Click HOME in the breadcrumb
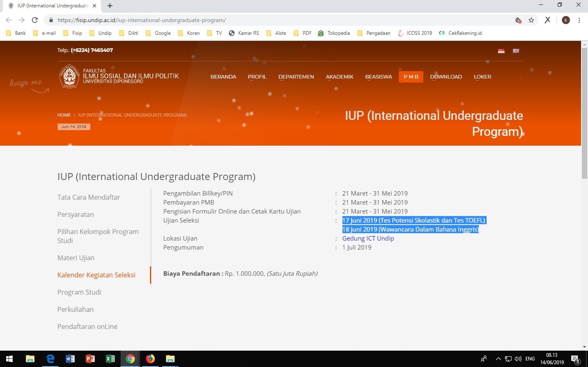The image size is (588, 367). click(64, 115)
